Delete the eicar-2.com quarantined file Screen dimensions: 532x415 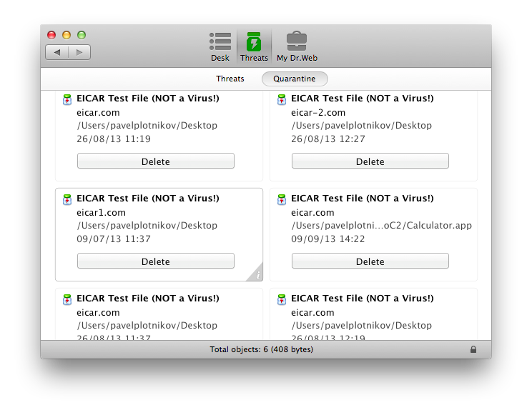pos(370,161)
